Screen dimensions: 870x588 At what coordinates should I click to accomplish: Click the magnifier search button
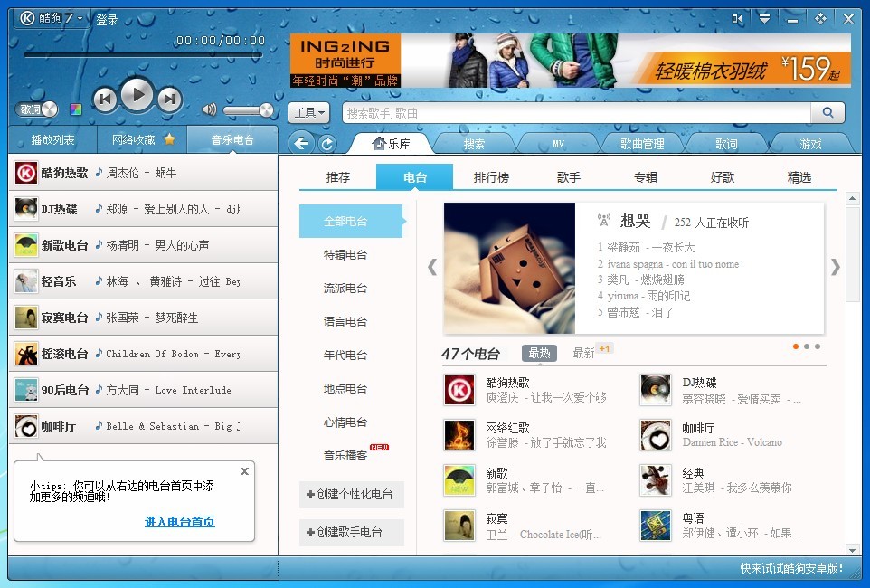[827, 113]
